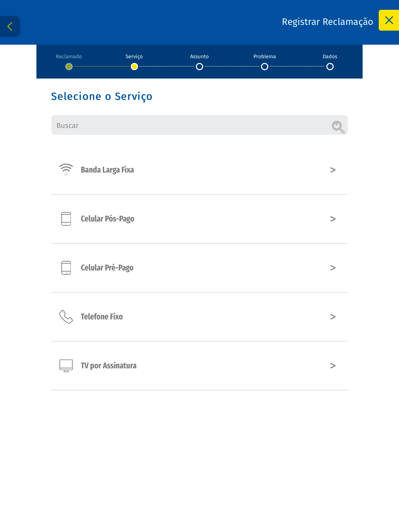Choose the Celular Pré-Pago service
399x532 pixels.
point(199,268)
